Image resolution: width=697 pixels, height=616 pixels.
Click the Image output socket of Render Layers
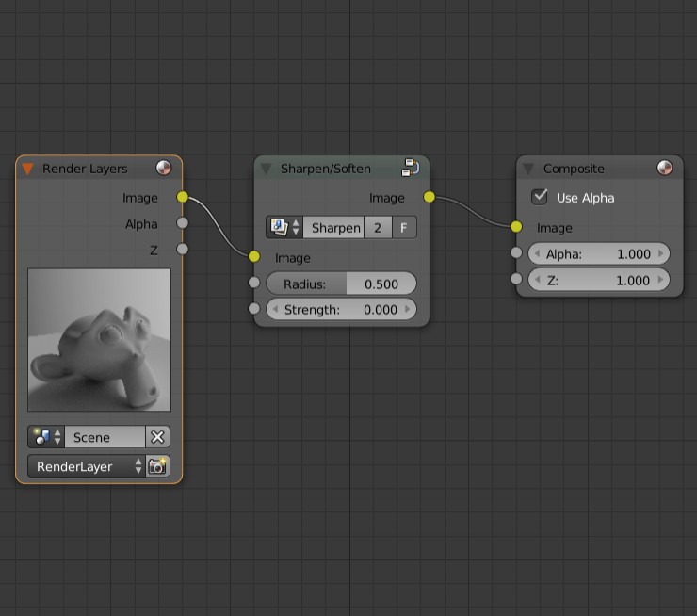point(183,198)
